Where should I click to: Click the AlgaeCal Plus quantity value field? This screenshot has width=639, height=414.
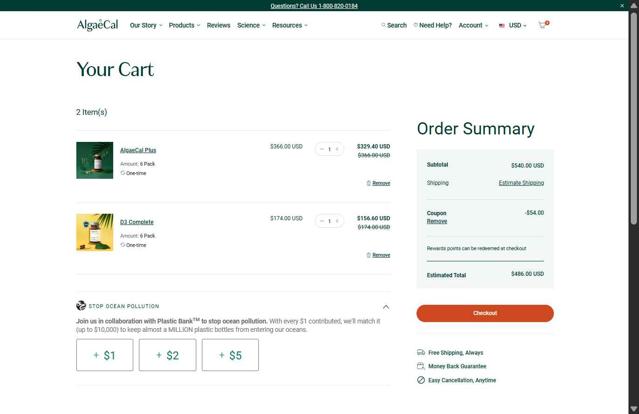329,149
